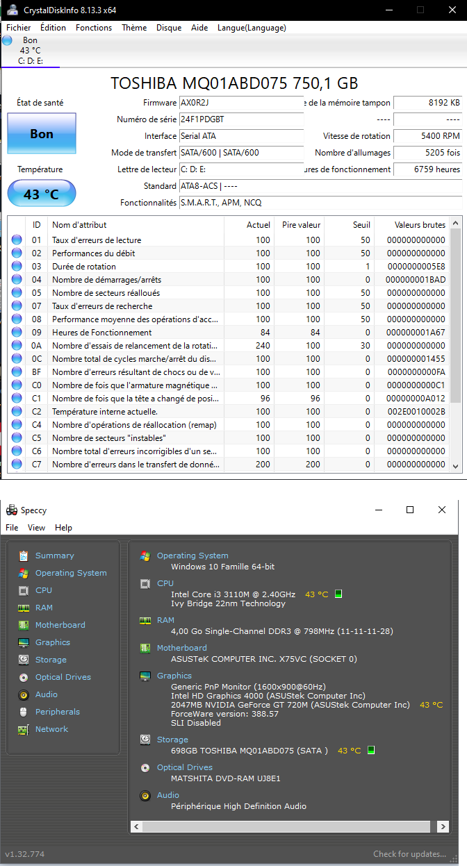Click the Speccy left horizontal scroll arrow
467x868 pixels.
point(136,827)
